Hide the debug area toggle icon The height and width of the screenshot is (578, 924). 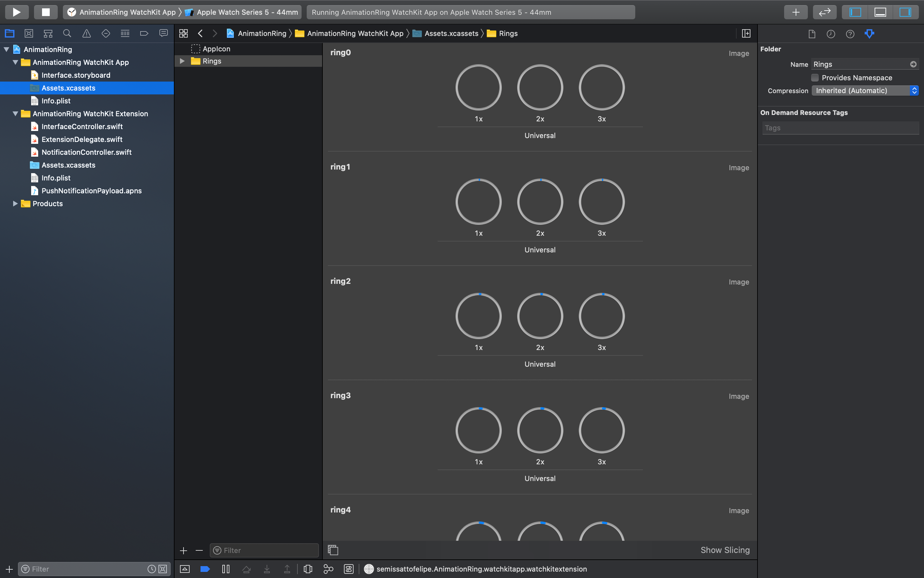[185, 569]
